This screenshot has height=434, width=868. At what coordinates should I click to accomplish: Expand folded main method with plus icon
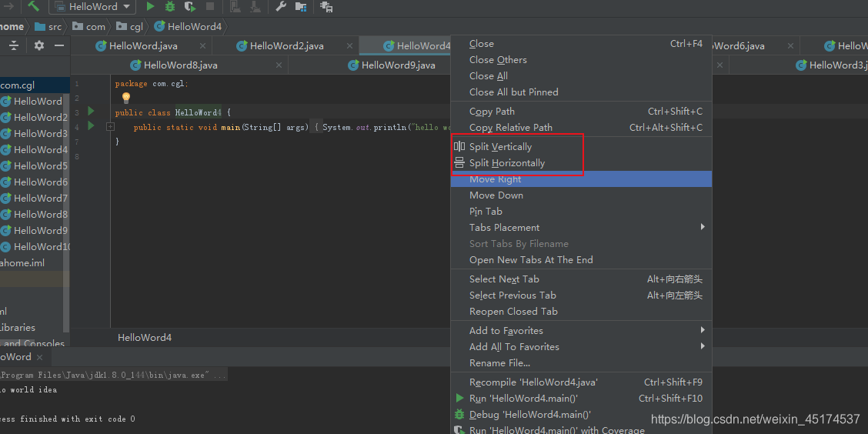(110, 127)
